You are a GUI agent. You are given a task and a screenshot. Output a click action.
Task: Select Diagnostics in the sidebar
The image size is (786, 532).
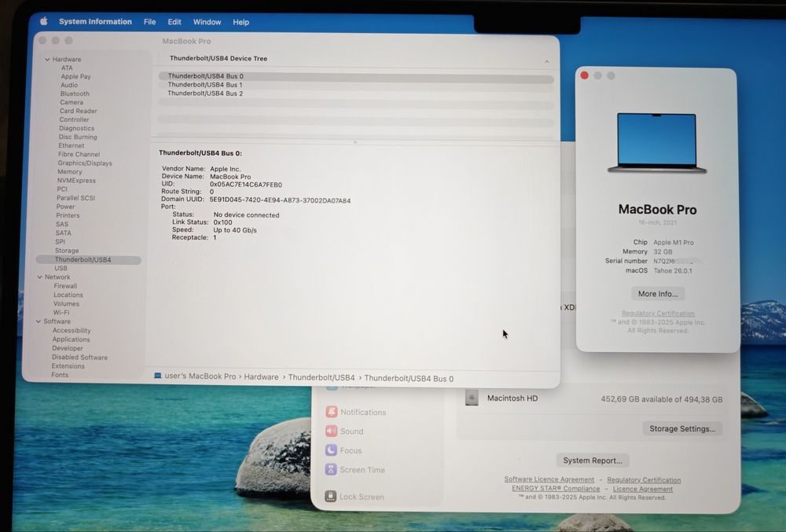click(x=76, y=128)
